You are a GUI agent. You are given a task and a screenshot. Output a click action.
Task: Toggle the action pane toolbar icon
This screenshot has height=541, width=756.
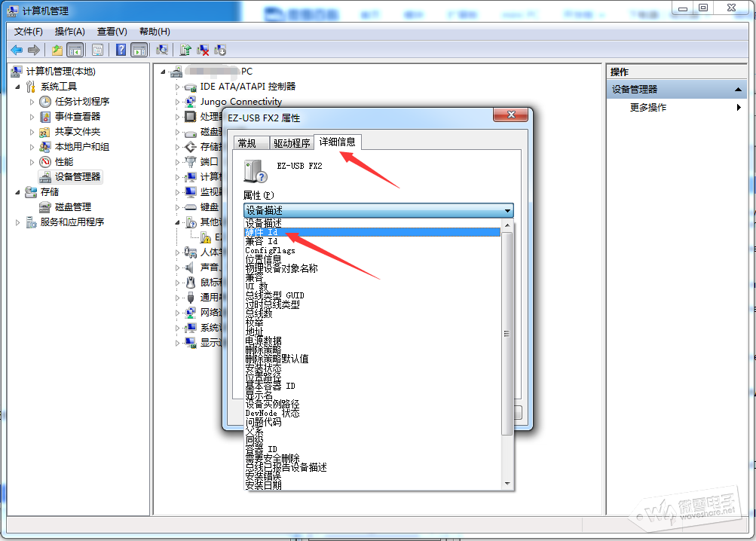click(x=139, y=50)
